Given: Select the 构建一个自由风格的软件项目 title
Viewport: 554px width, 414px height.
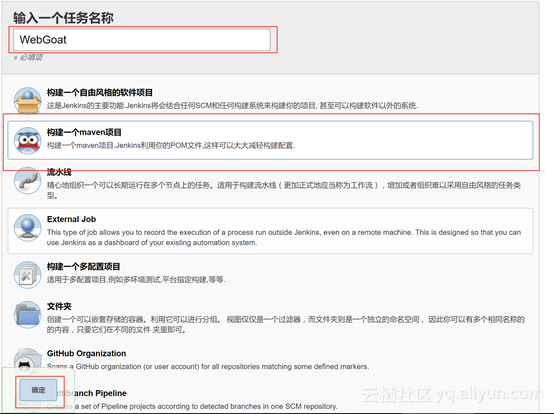Looking at the screenshot, I should 100,93.
